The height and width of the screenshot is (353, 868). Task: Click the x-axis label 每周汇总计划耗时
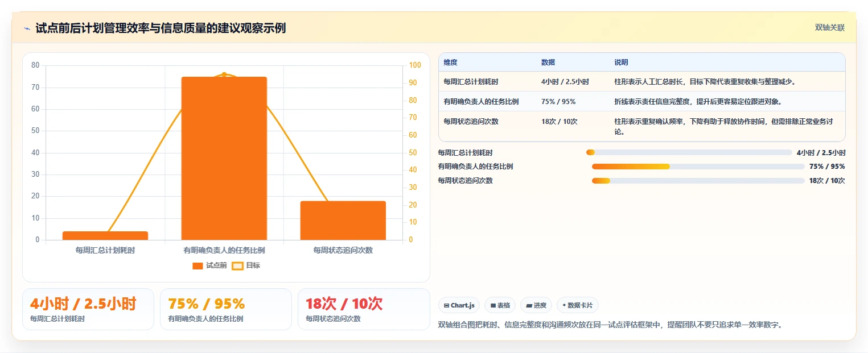(105, 250)
